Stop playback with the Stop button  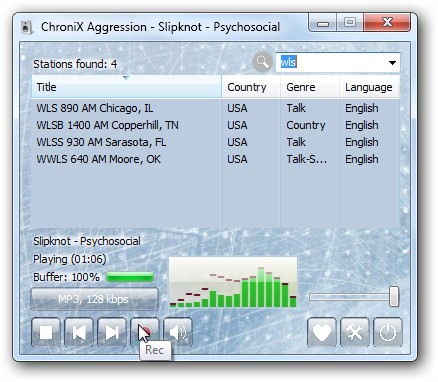[x=46, y=332]
